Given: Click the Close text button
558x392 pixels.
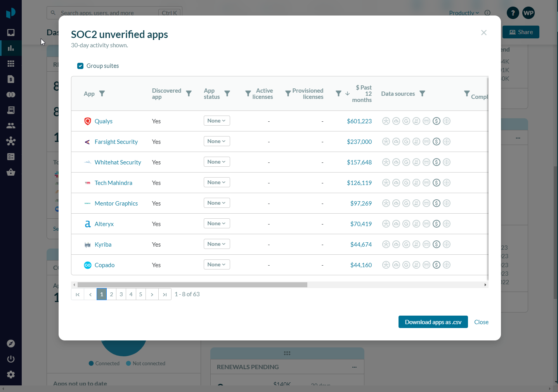Looking at the screenshot, I should pyautogui.click(x=481, y=322).
